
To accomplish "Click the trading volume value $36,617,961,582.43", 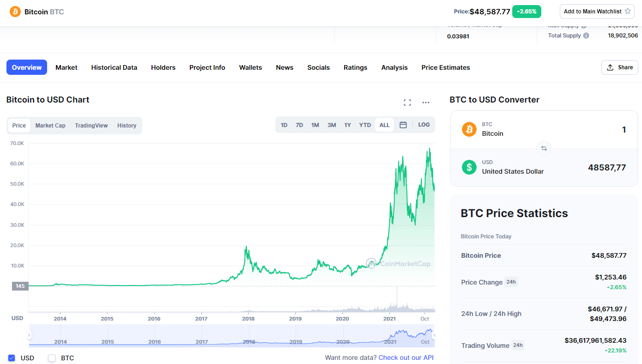I will coord(595,340).
